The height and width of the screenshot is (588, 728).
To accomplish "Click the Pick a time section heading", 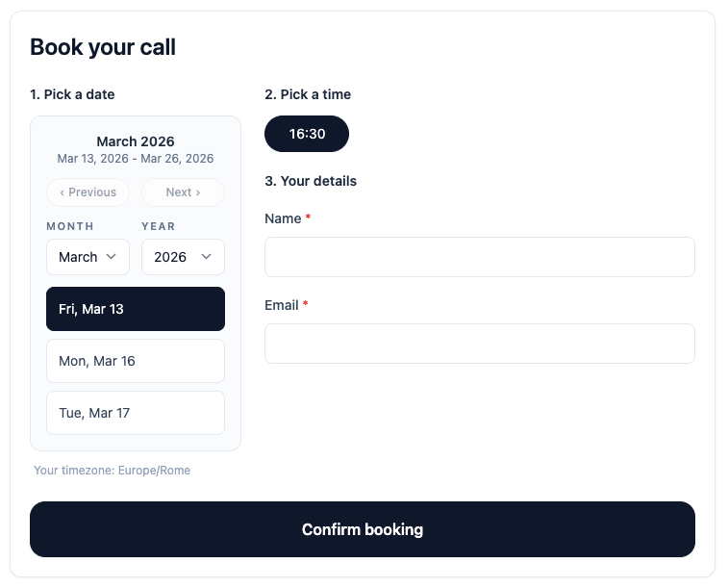I will click(308, 94).
